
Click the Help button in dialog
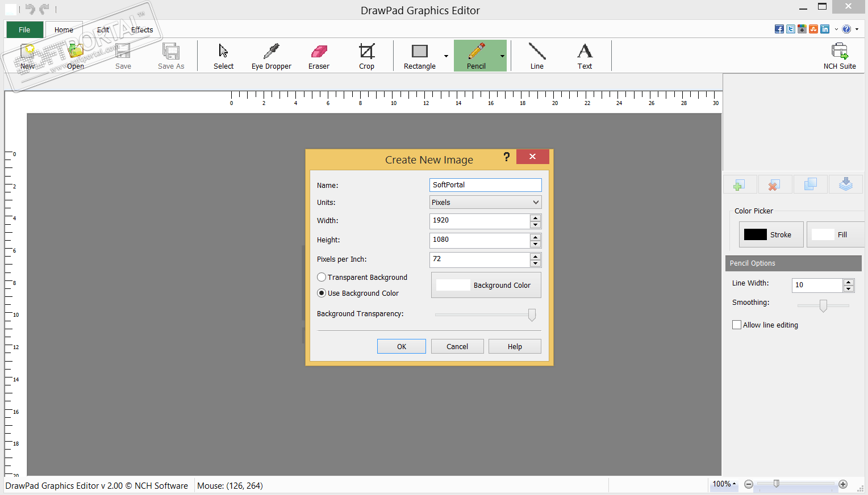click(515, 346)
